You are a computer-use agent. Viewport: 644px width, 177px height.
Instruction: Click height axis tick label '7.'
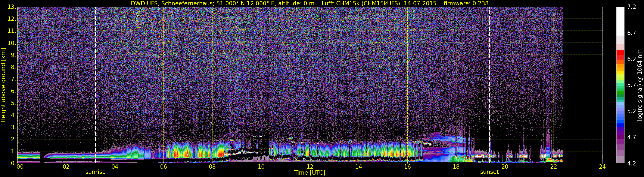click(x=13, y=79)
